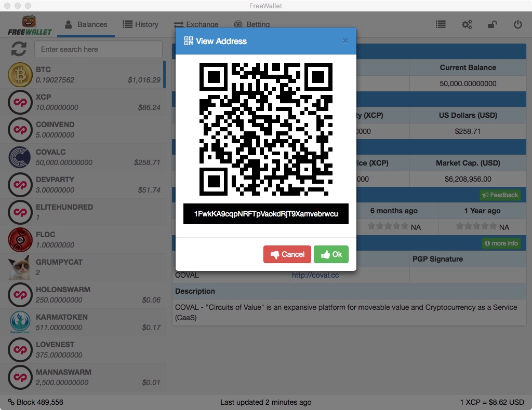This screenshot has width=532, height=410.
Task: Click the address 1FwkKA9cqpNRFTpVaokdRjT9Xamvebrwcu
Action: pyautogui.click(x=266, y=214)
